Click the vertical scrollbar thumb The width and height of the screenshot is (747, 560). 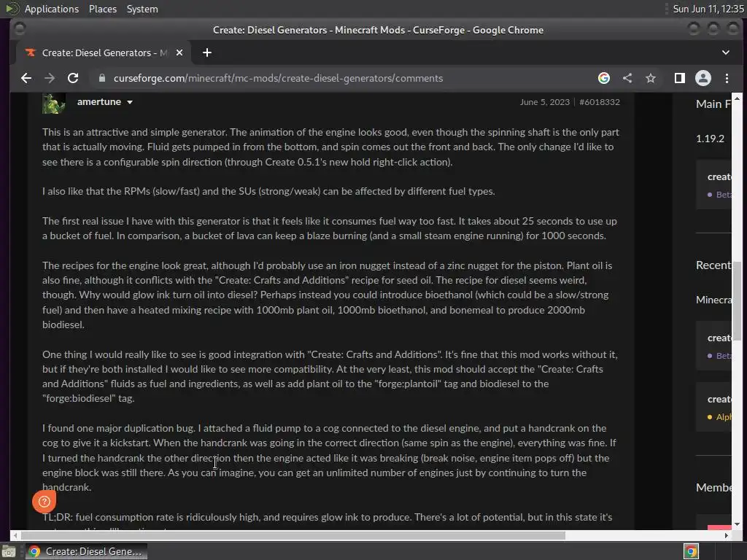[737, 301]
